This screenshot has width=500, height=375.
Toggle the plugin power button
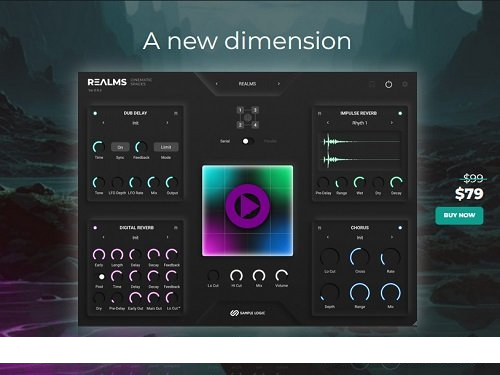(x=388, y=84)
